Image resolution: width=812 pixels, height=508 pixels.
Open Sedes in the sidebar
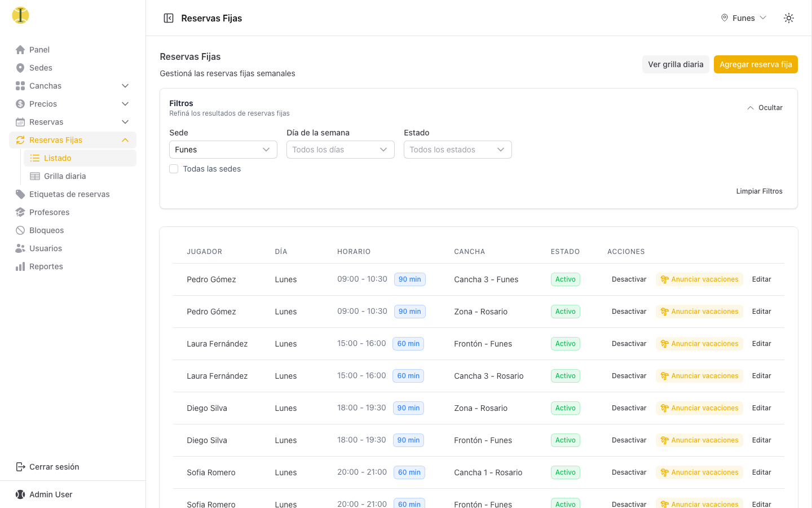click(x=73, y=68)
